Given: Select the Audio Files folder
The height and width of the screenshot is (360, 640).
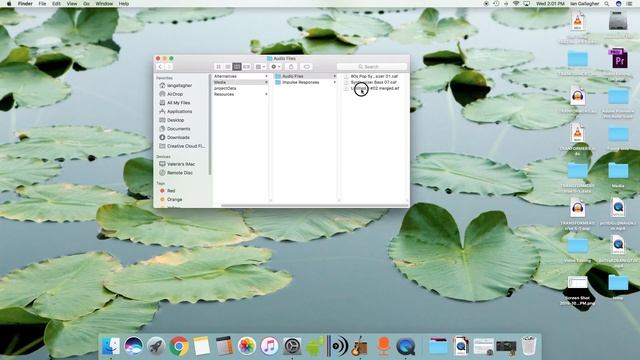Looking at the screenshot, I should click(x=305, y=76).
